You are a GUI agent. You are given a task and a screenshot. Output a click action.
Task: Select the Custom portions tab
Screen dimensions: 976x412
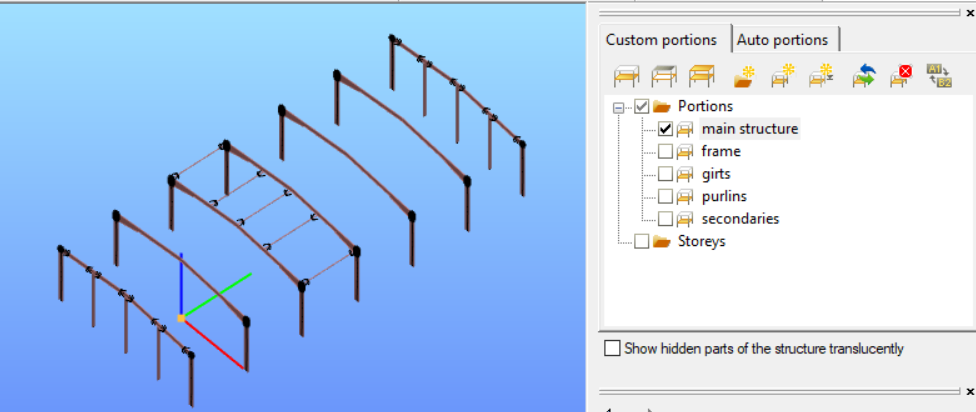(x=661, y=40)
